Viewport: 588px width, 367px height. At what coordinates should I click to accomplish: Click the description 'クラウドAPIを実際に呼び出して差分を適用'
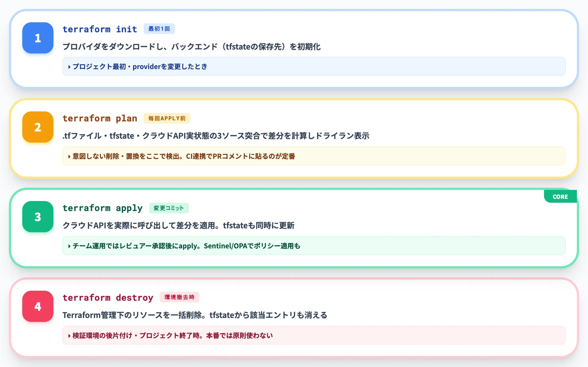178,226
